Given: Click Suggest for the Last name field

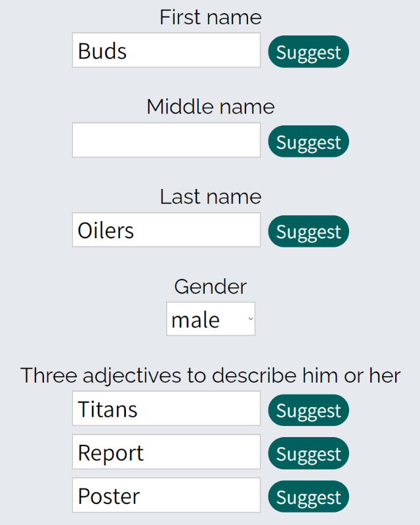Looking at the screenshot, I should pos(308,232).
